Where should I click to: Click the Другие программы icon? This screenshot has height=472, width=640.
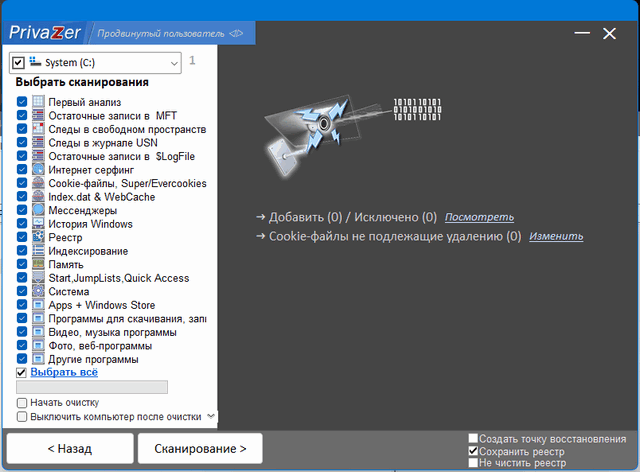pyautogui.click(x=38, y=358)
